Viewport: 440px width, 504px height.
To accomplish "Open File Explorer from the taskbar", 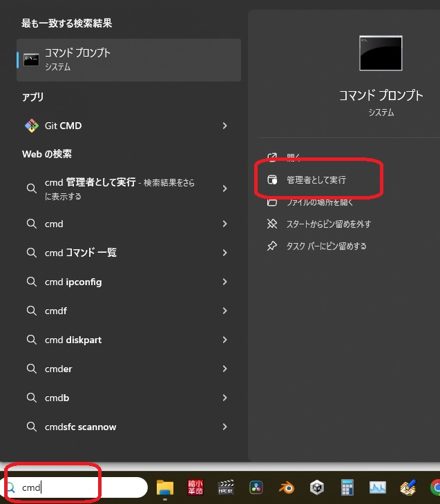I will point(165,487).
